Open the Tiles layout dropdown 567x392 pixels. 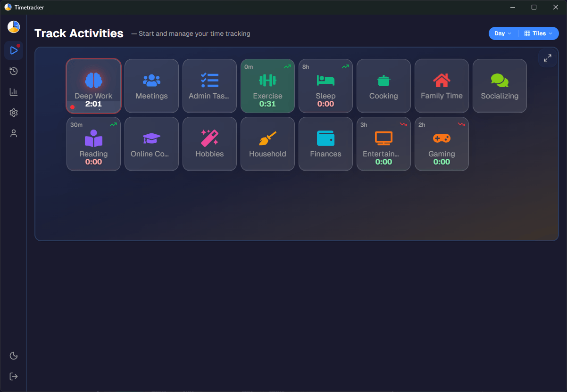[538, 33]
